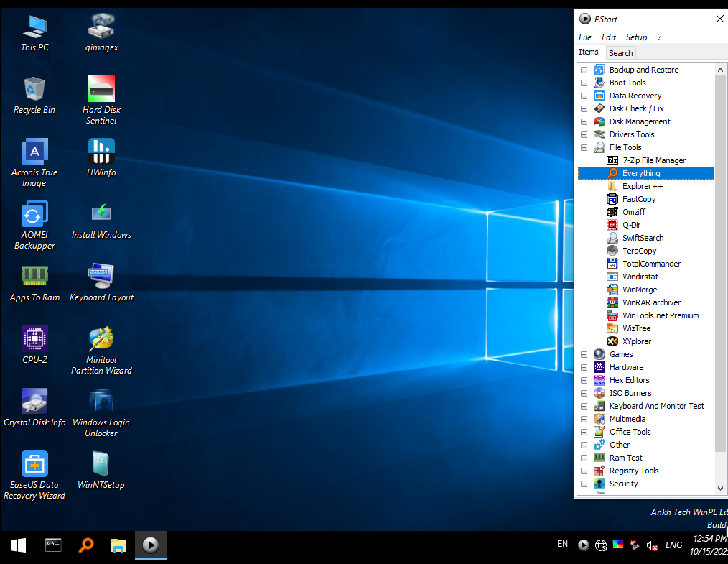Click the Acronis True Image desktop icon
The height and width of the screenshot is (564, 728).
pos(34,152)
